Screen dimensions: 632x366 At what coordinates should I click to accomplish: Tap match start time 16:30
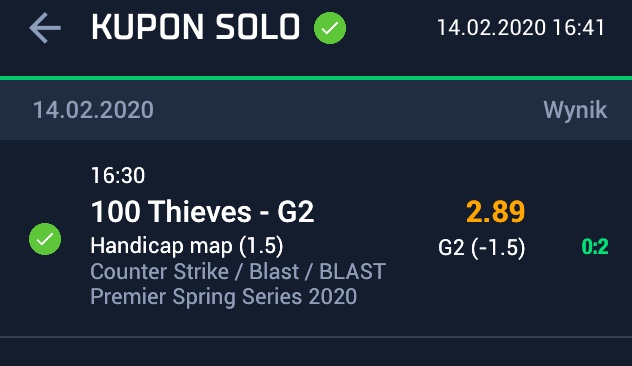tap(118, 175)
